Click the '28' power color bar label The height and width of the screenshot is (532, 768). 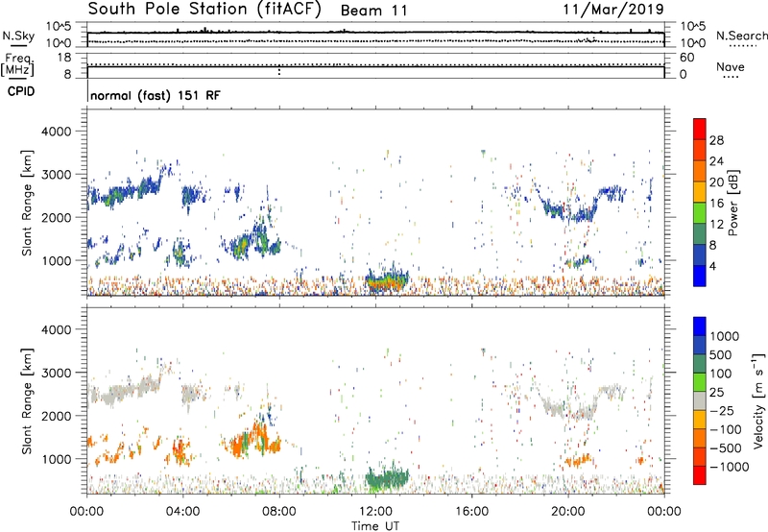point(716,140)
